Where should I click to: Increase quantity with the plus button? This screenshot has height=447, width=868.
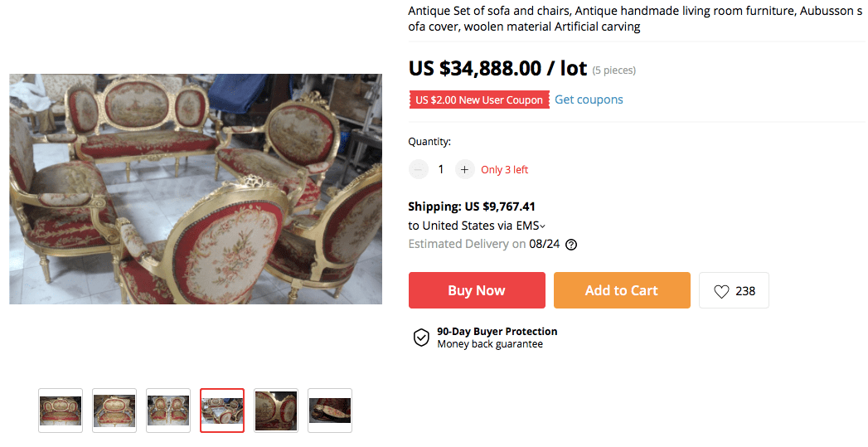[x=464, y=169]
